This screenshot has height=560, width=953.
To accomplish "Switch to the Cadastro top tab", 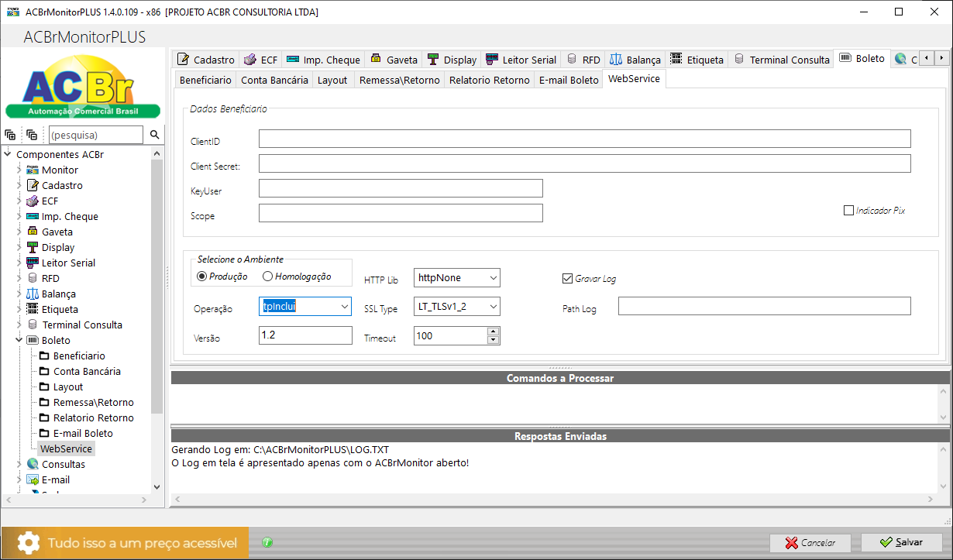I will pyautogui.click(x=205, y=60).
